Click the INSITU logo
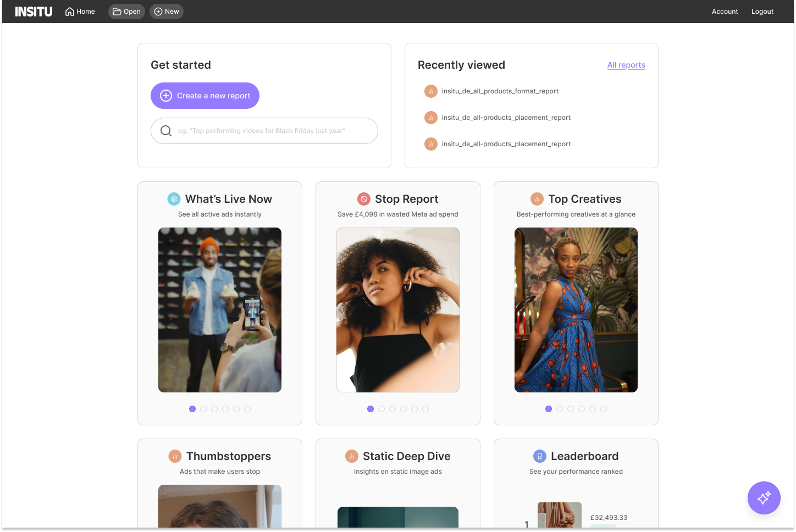Image resolution: width=796 pixels, height=532 pixels. click(x=34, y=12)
